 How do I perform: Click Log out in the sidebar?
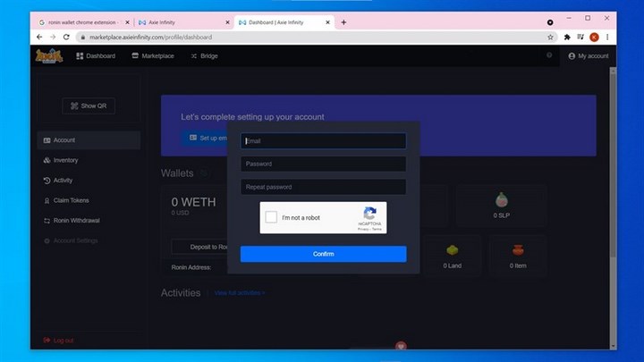pyautogui.click(x=63, y=341)
